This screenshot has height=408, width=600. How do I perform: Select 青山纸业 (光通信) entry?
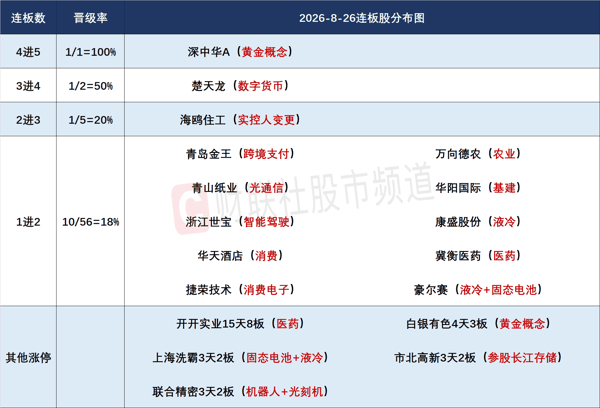[240, 188]
